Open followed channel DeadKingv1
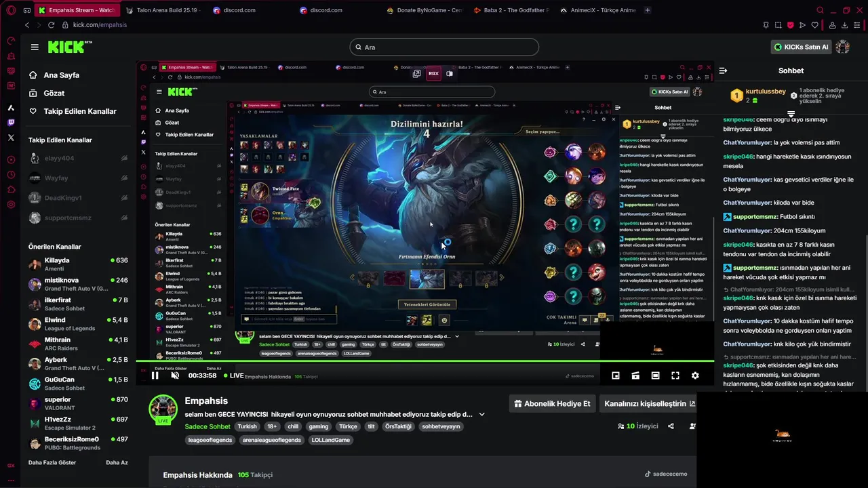 pos(78,198)
